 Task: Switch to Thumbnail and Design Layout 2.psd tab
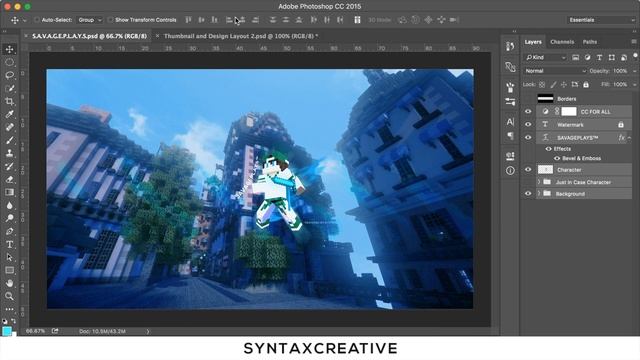241,36
